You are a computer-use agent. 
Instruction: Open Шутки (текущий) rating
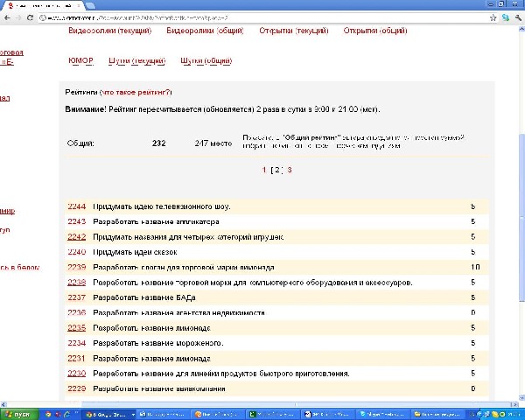click(137, 60)
